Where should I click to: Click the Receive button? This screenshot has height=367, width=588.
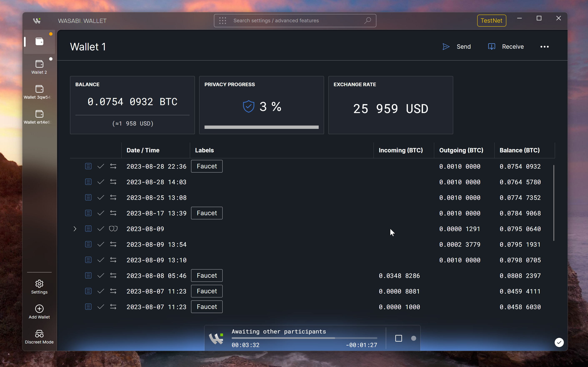(506, 47)
